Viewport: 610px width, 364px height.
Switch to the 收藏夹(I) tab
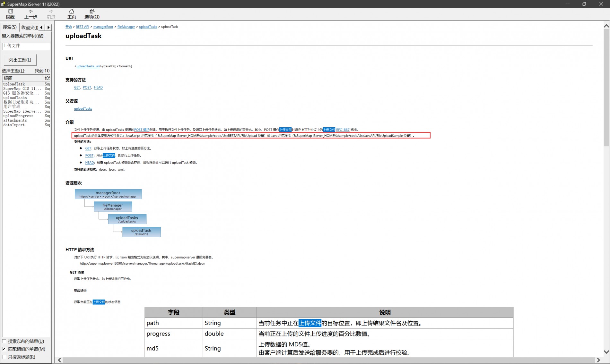(30, 27)
